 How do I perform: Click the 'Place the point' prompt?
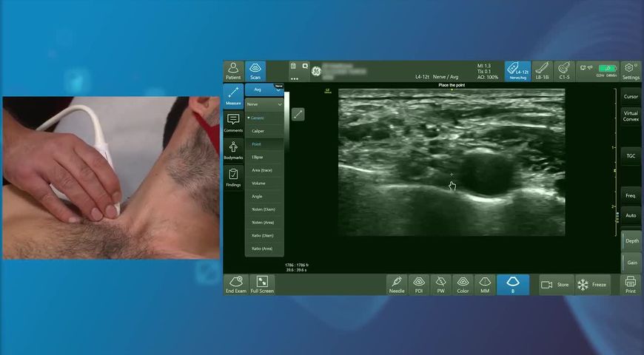pyautogui.click(x=452, y=85)
